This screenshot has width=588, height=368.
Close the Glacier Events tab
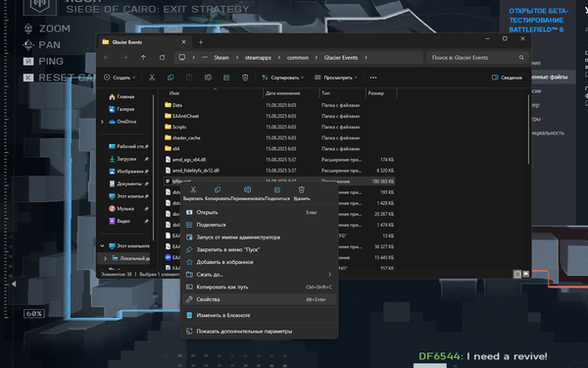[x=184, y=42]
